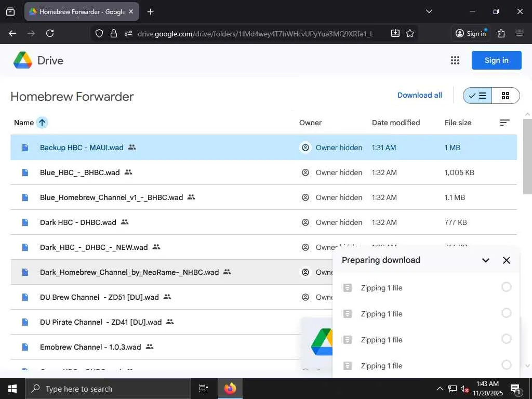
Task: Select Dark HBC - DHBC.wad file
Action: pos(263,222)
